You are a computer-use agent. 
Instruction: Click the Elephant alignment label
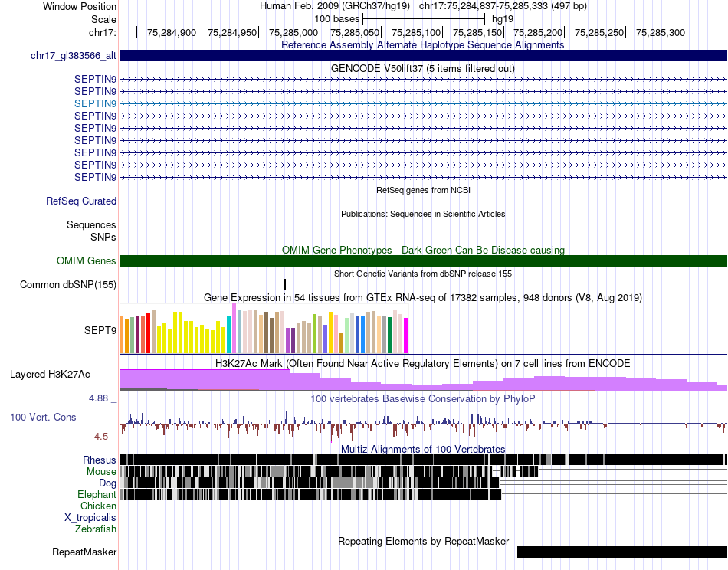(97, 495)
